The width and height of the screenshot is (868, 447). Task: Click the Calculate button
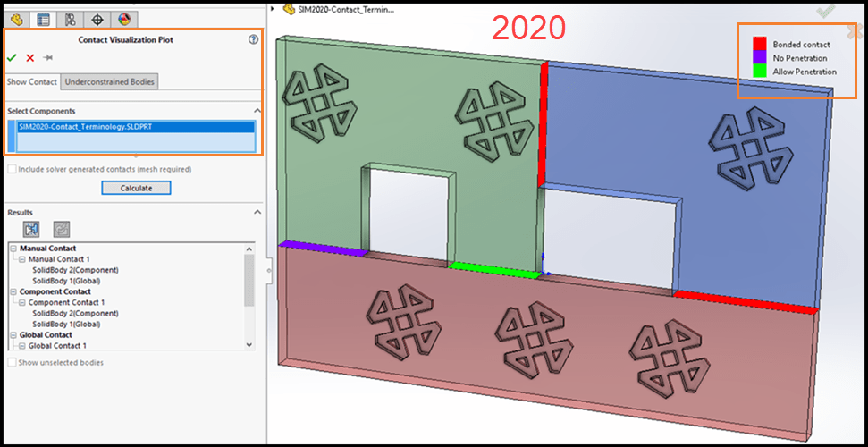pos(136,188)
